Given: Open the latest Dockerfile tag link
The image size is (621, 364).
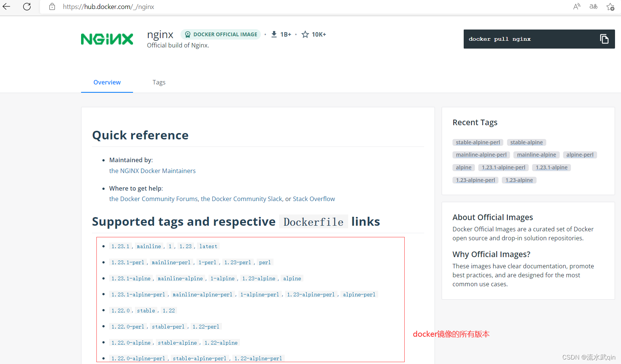Looking at the screenshot, I should [x=208, y=246].
